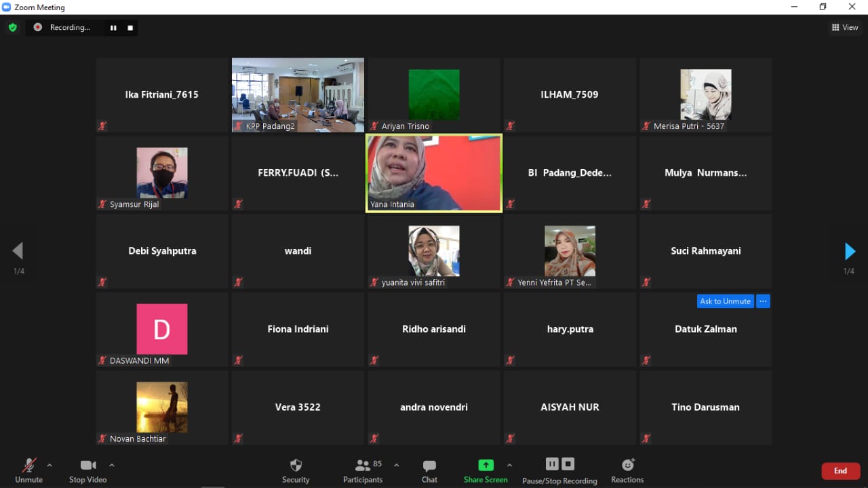Open the Reactions menu
This screenshot has height=488, width=868.
tap(627, 470)
